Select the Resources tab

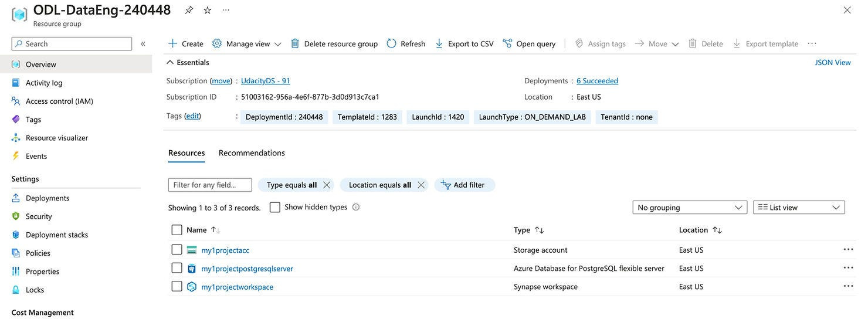click(187, 153)
